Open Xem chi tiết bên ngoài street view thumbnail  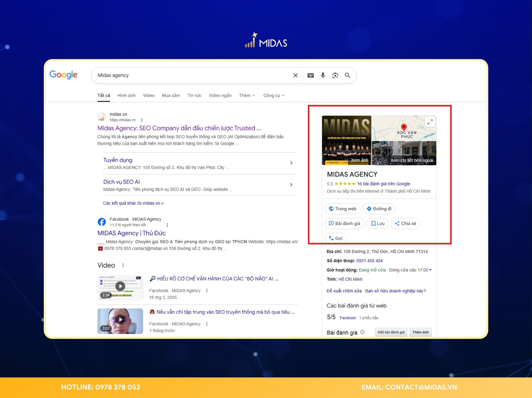(404, 153)
